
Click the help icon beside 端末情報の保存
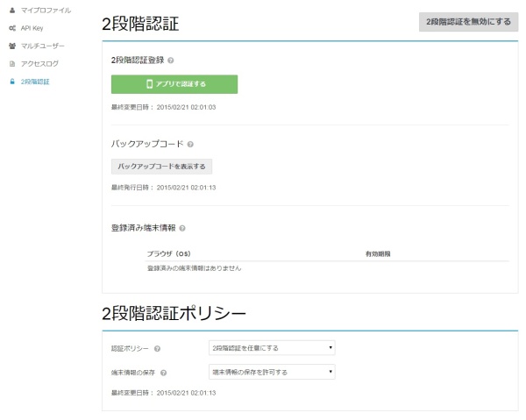tap(163, 372)
